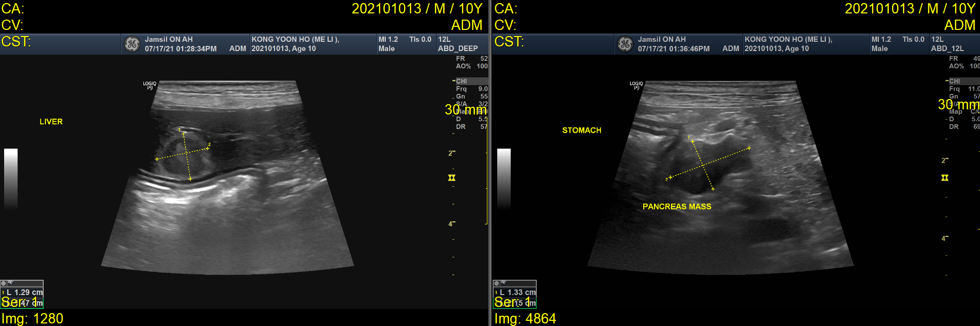This screenshot has width=980, height=326.
Task: Click the ABD_12L preset label
Action: pyautogui.click(x=947, y=48)
